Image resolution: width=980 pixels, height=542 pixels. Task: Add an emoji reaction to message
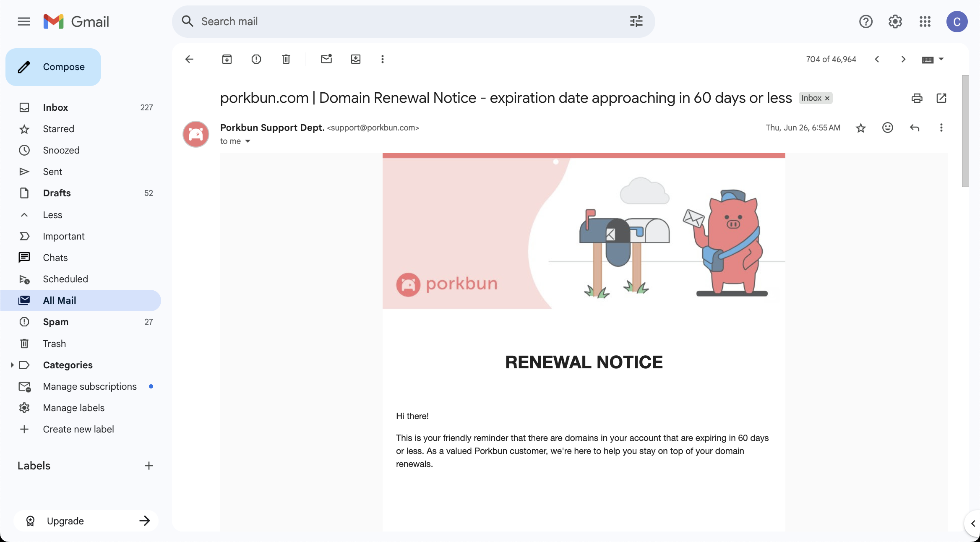click(x=887, y=128)
